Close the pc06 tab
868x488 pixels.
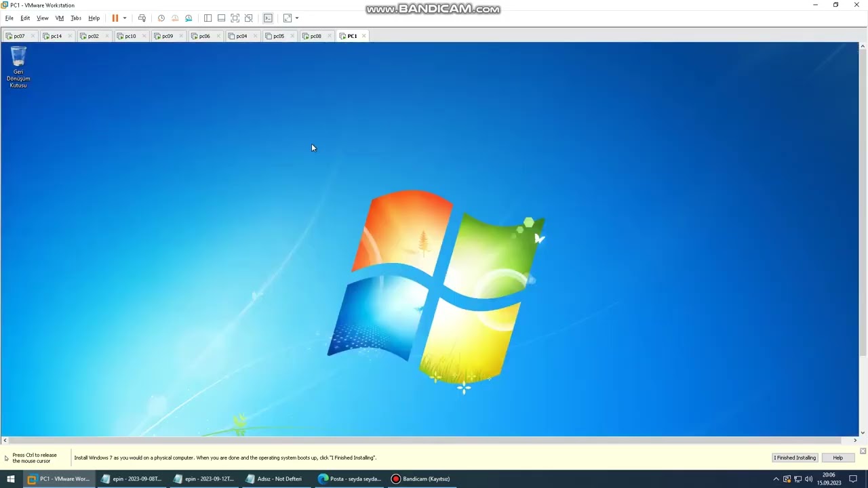click(x=218, y=36)
